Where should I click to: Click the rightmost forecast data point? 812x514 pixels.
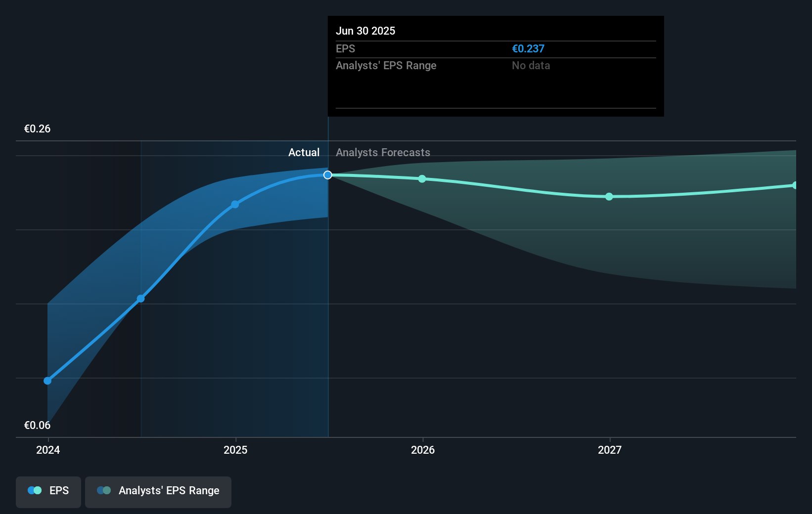point(795,185)
